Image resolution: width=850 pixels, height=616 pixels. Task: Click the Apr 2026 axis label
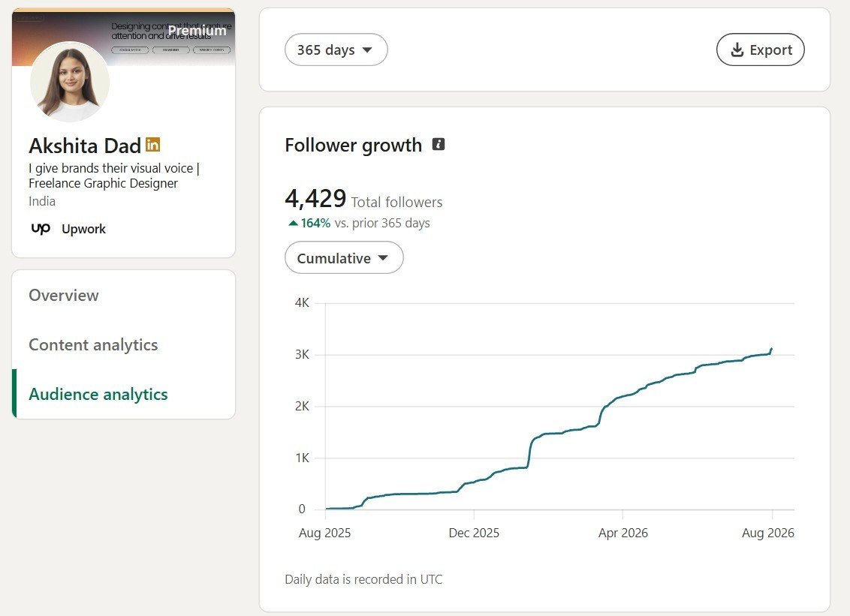tap(623, 533)
